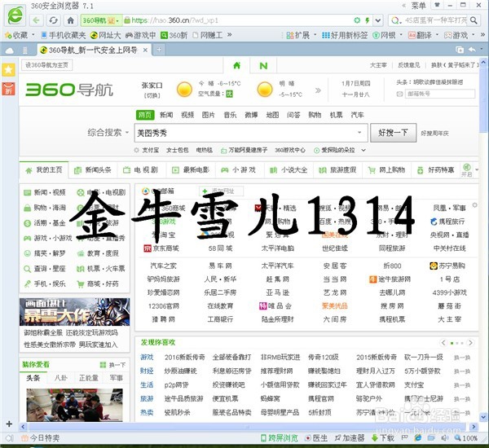This screenshot has width=489, height=448.
Task: Click 换一下 in 猜你爱看
Action: pyautogui.click(x=113, y=365)
